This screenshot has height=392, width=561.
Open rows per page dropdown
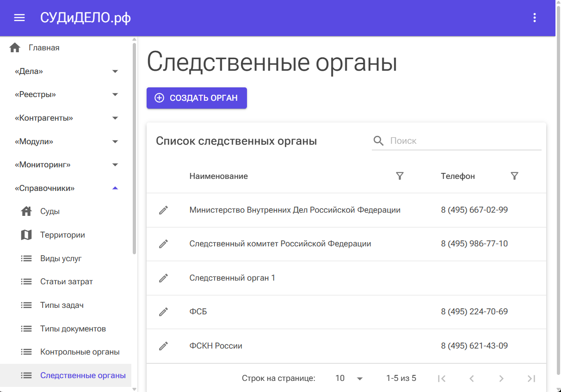349,378
